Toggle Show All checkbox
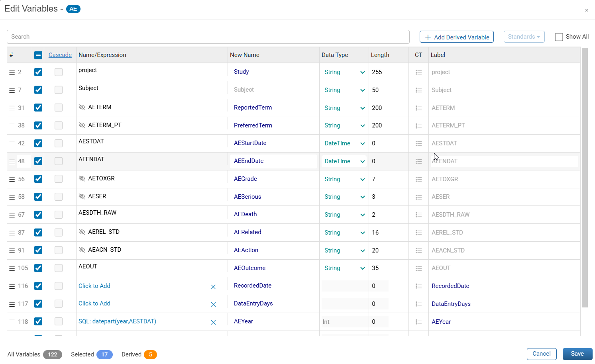Screen dimensions: 595x364 [x=559, y=37]
